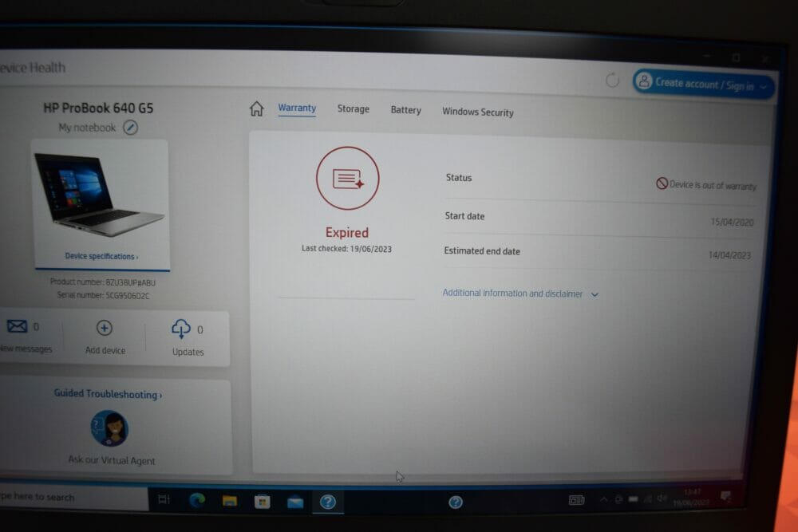This screenshot has width=798, height=532.
Task: Expand Additional information and disclaimer
Action: [x=520, y=294]
